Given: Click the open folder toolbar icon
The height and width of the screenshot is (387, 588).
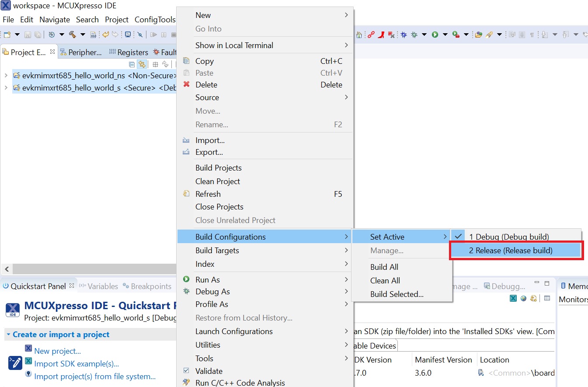Looking at the screenshot, I should 479,35.
